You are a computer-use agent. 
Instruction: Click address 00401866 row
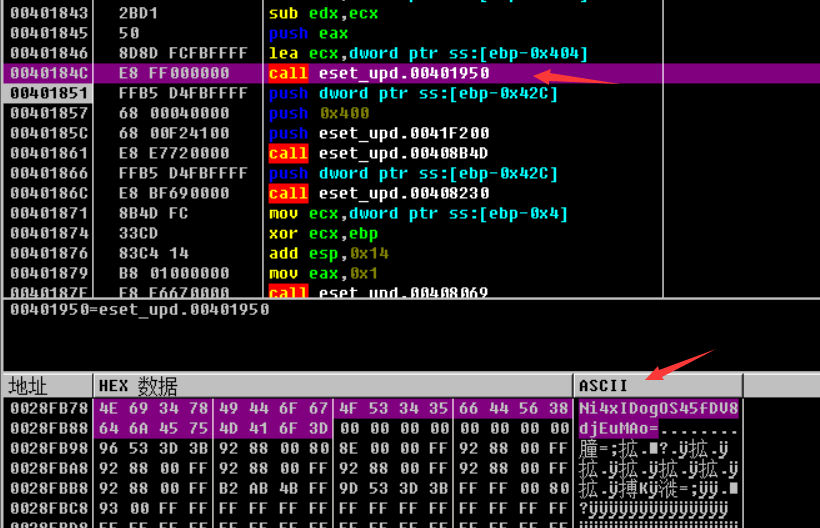pos(49,173)
